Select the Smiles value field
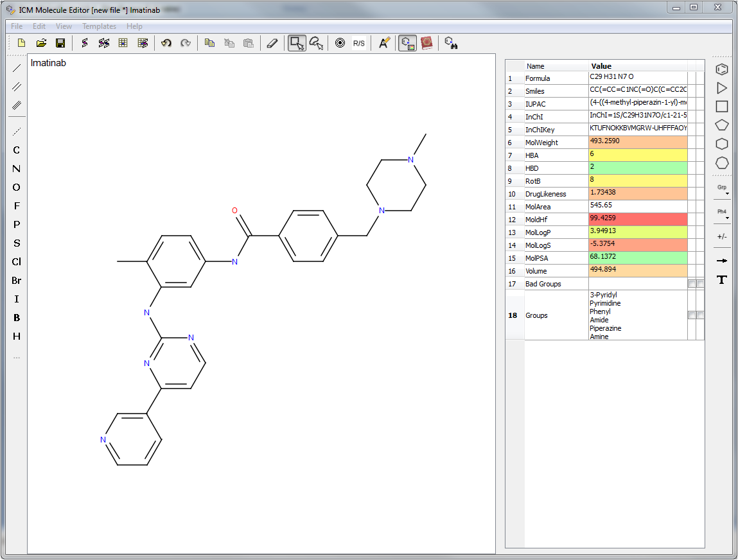 coord(638,91)
